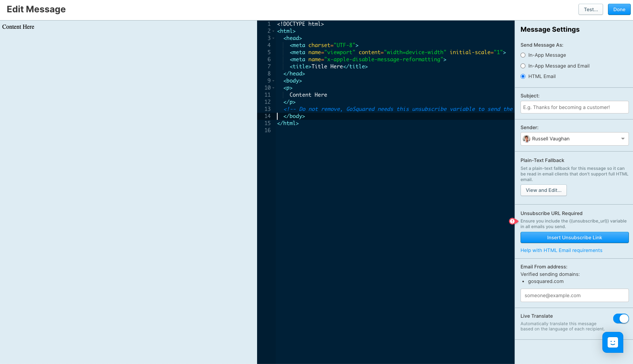Click the Message Settings heading
Screen dimensions: 633x364
click(x=550, y=29)
